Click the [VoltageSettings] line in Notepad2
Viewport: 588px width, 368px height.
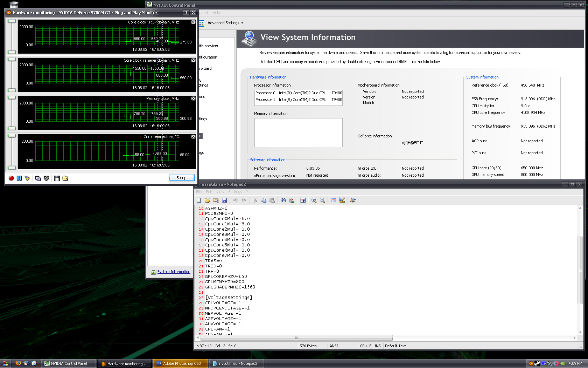click(229, 298)
